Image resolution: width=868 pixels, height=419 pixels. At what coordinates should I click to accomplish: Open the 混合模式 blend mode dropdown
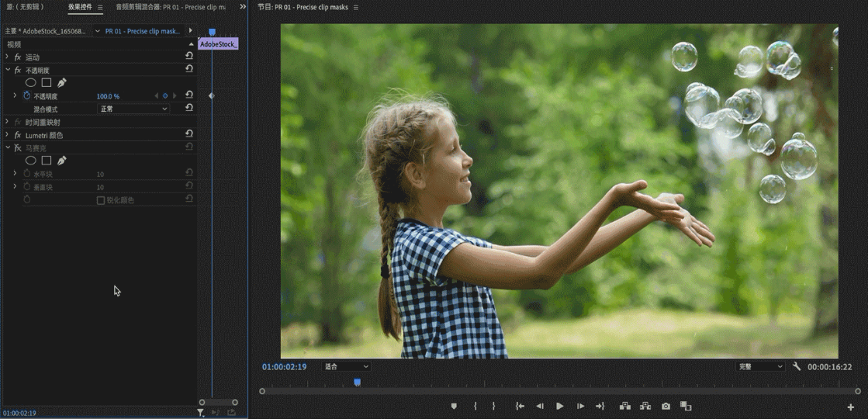pos(133,109)
